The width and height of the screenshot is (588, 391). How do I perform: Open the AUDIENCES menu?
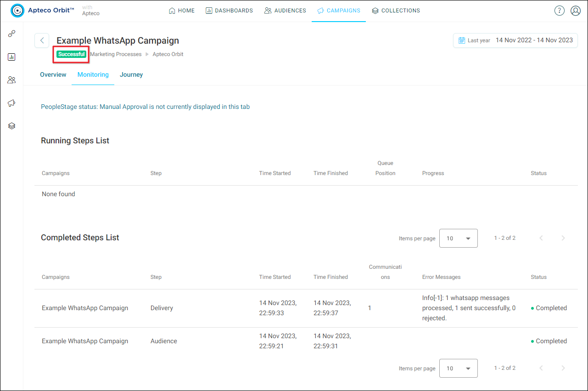click(x=285, y=11)
